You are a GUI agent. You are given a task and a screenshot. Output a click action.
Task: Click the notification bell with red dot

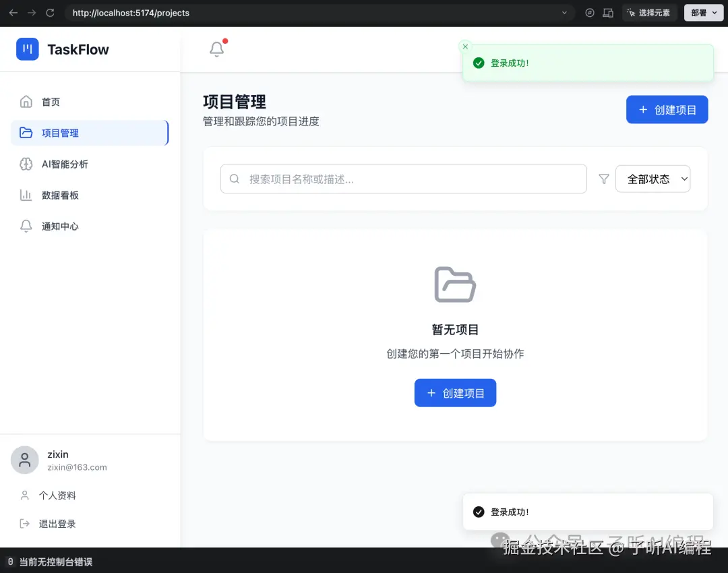pyautogui.click(x=217, y=49)
